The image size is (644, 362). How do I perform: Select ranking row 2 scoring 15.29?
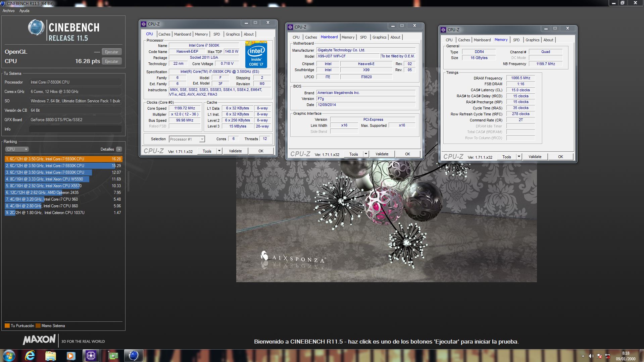point(63,166)
